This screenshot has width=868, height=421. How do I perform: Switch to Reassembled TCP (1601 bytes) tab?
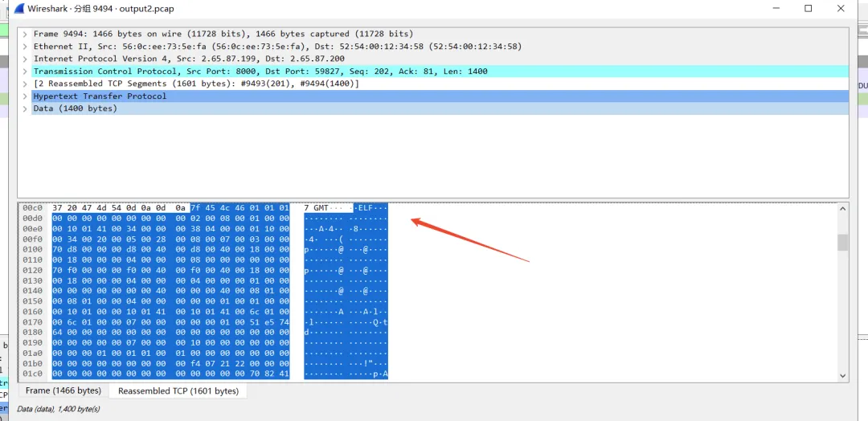click(x=178, y=391)
